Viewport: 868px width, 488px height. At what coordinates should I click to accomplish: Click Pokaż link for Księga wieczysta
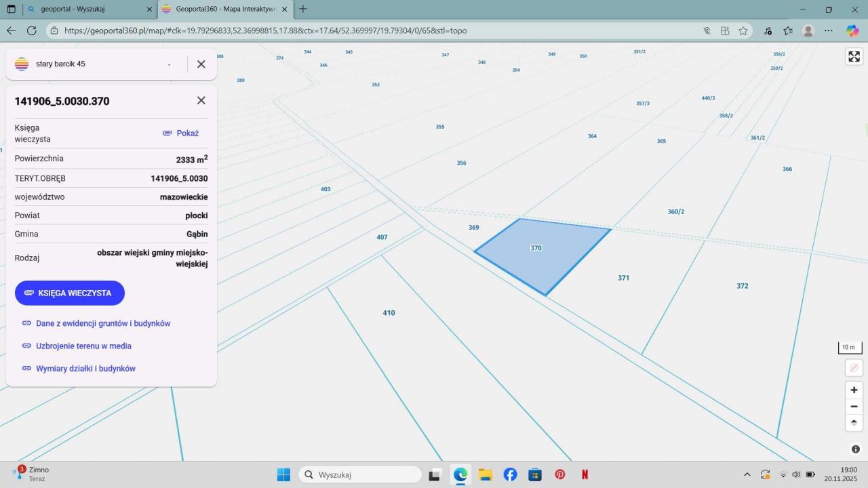[181, 134]
